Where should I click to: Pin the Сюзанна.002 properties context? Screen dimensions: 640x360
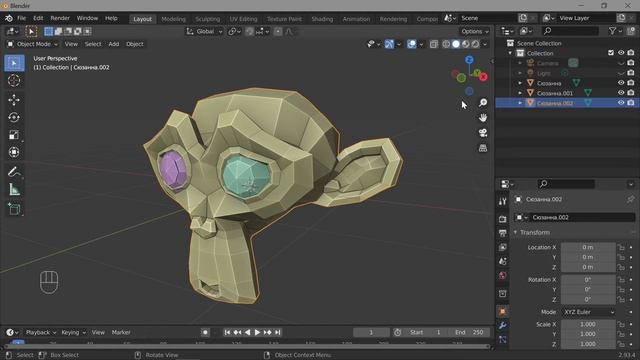click(x=631, y=199)
